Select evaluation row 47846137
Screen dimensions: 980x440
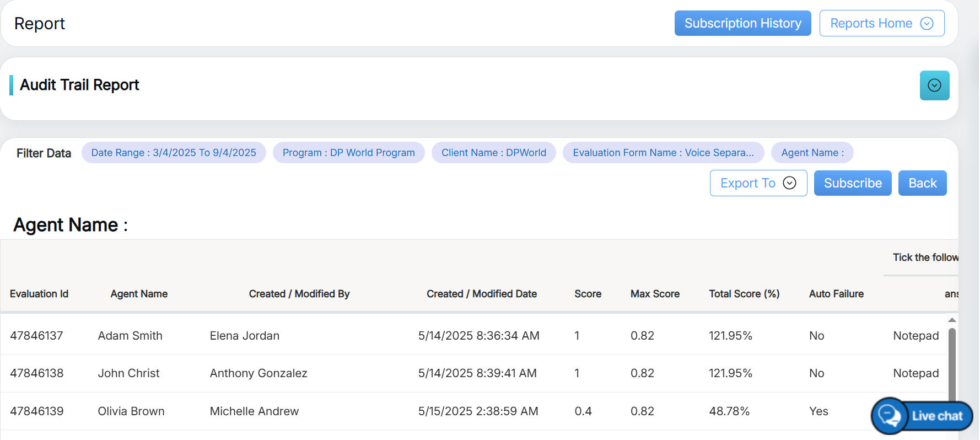tap(36, 336)
